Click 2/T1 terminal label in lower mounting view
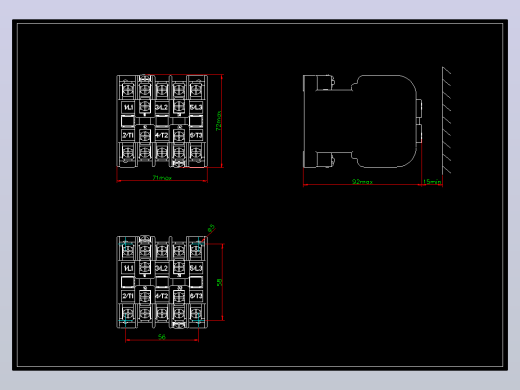 tap(128, 296)
